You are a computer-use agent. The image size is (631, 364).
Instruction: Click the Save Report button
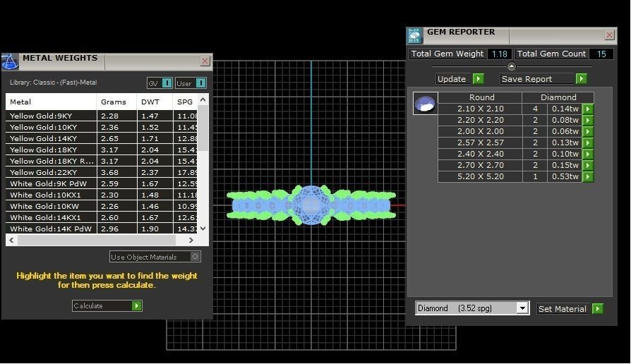click(x=538, y=79)
